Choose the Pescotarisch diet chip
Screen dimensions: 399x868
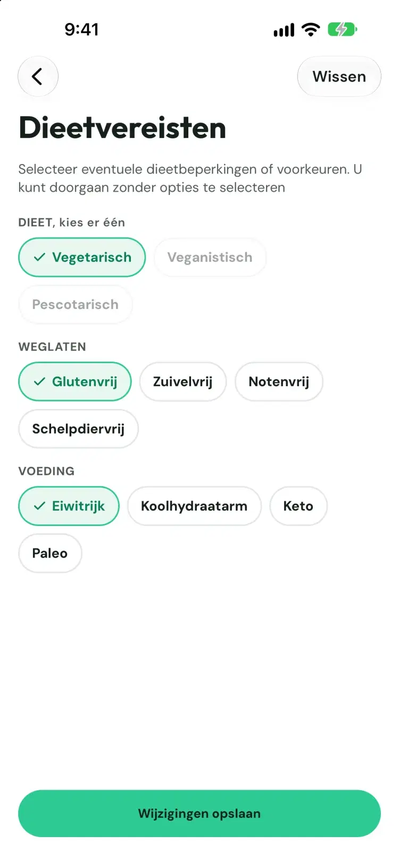(76, 305)
